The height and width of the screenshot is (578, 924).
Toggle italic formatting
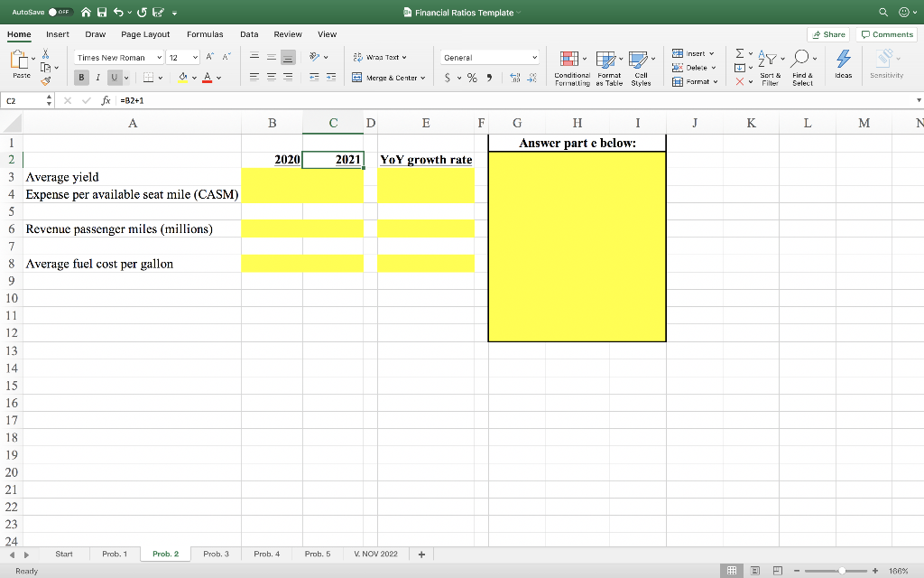tap(97, 78)
